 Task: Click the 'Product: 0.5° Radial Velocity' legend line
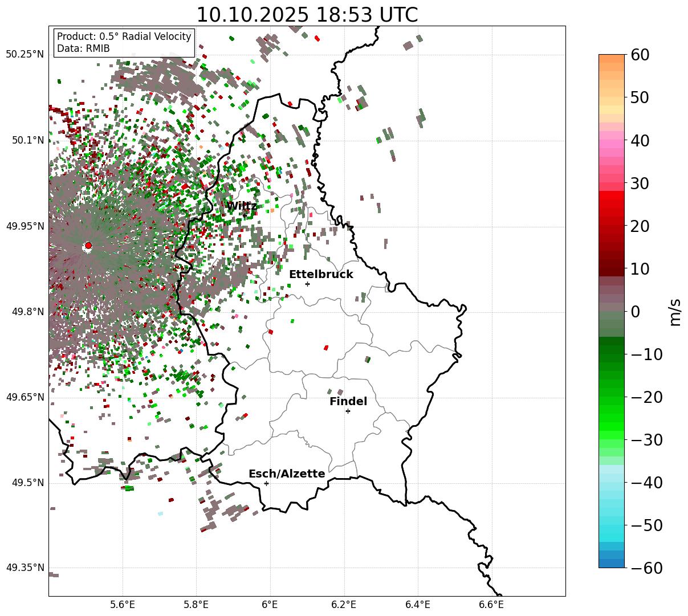[124, 36]
